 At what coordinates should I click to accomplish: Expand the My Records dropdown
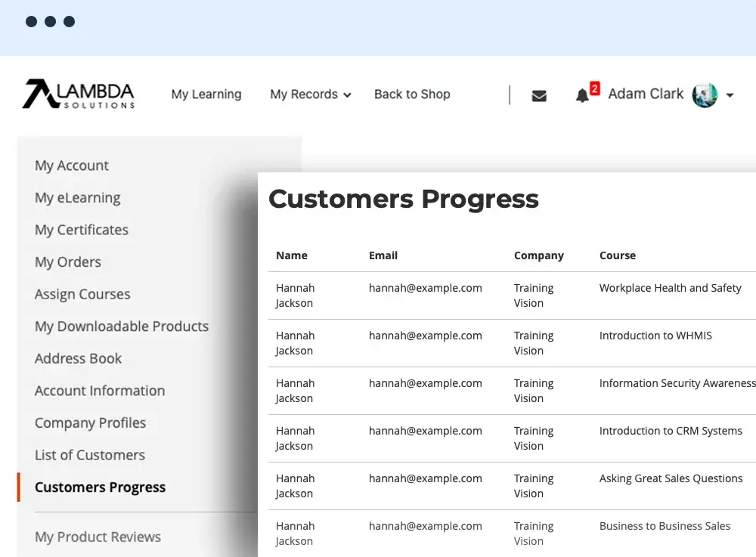(x=311, y=94)
